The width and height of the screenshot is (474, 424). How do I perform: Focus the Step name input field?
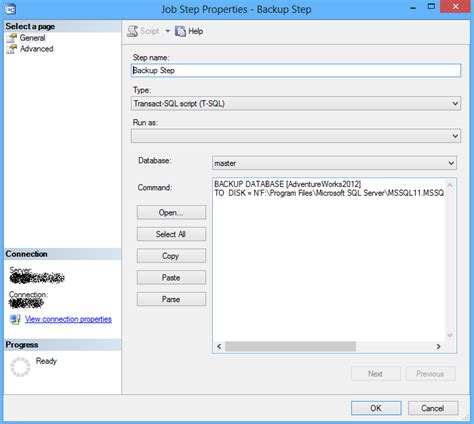coord(296,70)
